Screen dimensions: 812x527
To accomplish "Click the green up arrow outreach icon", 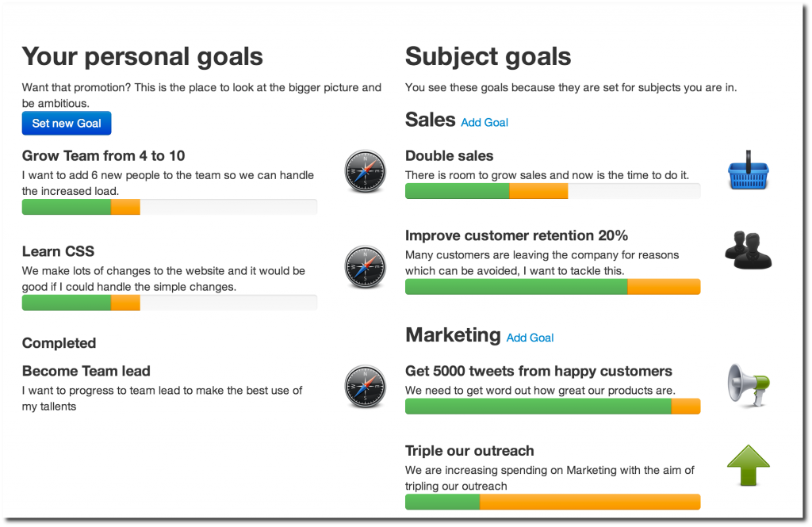I will tap(749, 465).
